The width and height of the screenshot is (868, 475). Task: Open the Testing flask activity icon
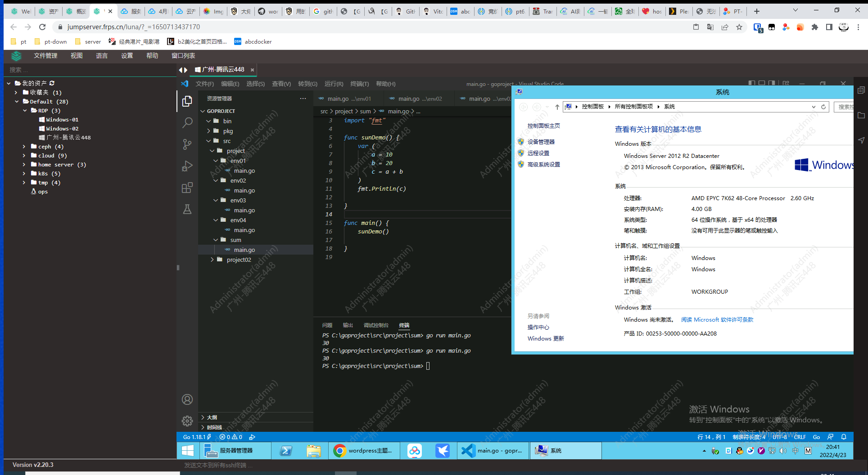(x=187, y=209)
